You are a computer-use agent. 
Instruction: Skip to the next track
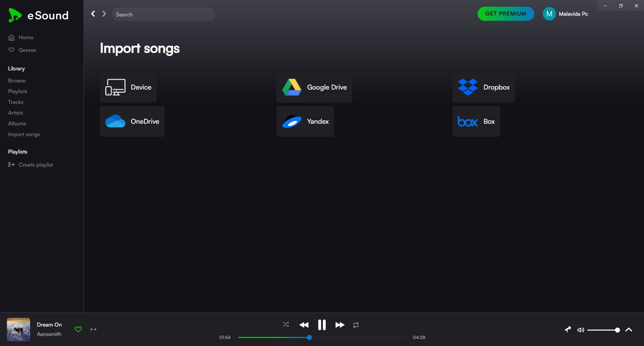pos(340,325)
